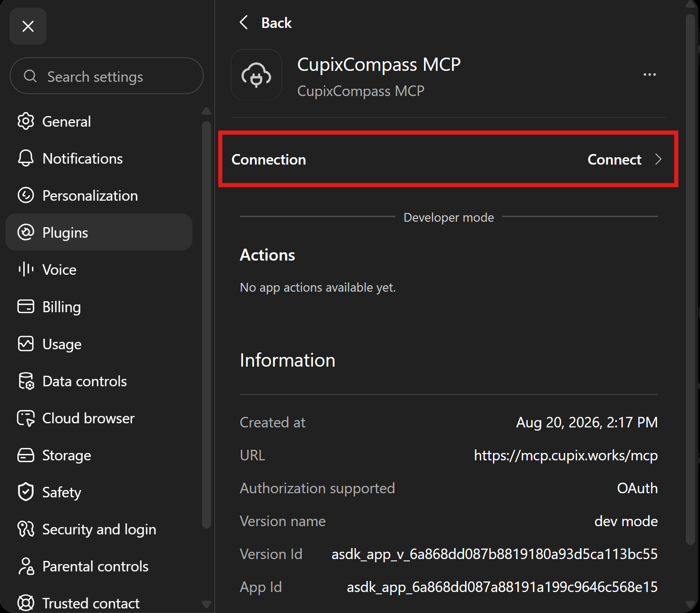700x613 pixels.
Task: Click the Billing card icon
Action: click(26, 306)
